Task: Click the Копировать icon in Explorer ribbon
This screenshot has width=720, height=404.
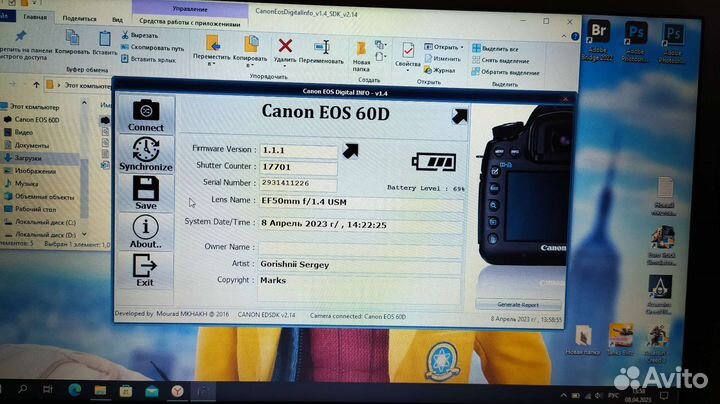Action: click(72, 42)
